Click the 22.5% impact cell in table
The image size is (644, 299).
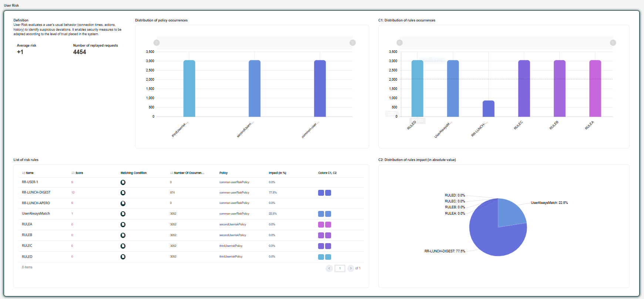(x=273, y=214)
